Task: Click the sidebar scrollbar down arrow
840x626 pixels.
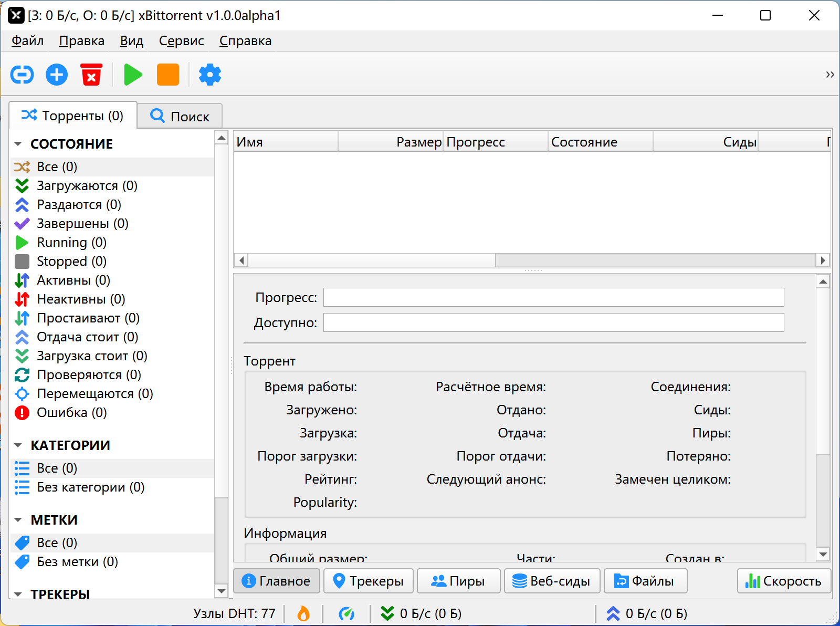Action: tap(222, 591)
